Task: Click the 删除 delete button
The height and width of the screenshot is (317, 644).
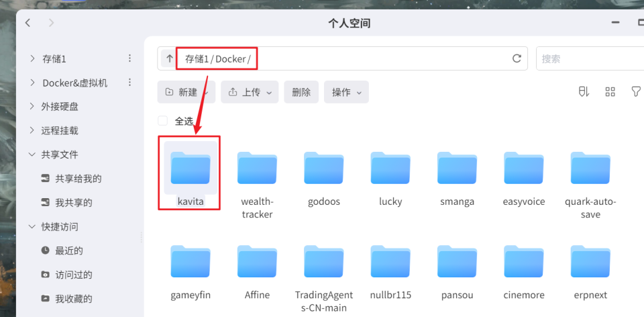Action: pos(301,92)
